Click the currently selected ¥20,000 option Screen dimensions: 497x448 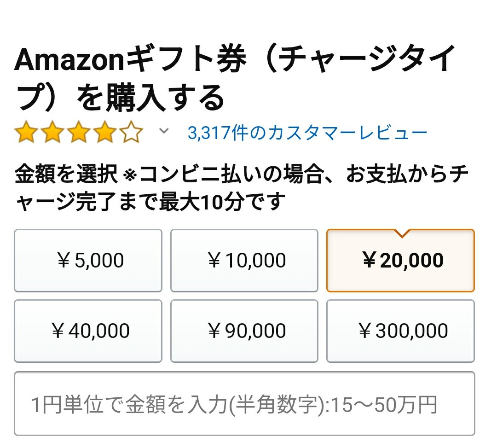tap(400, 260)
